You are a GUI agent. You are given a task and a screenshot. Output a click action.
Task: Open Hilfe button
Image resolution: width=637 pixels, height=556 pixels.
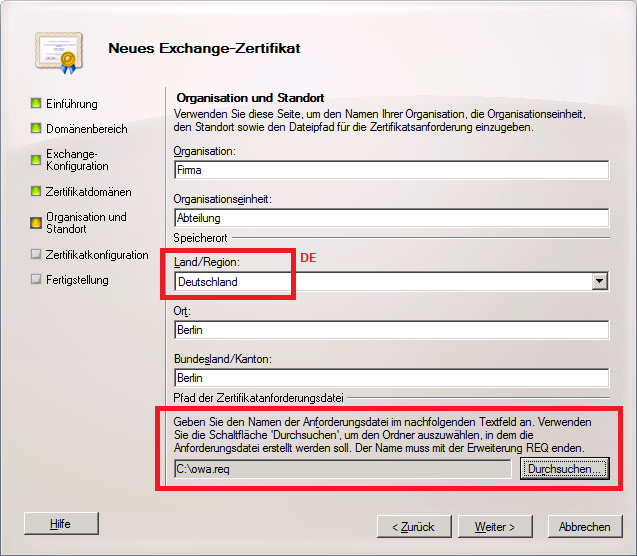[x=62, y=524]
